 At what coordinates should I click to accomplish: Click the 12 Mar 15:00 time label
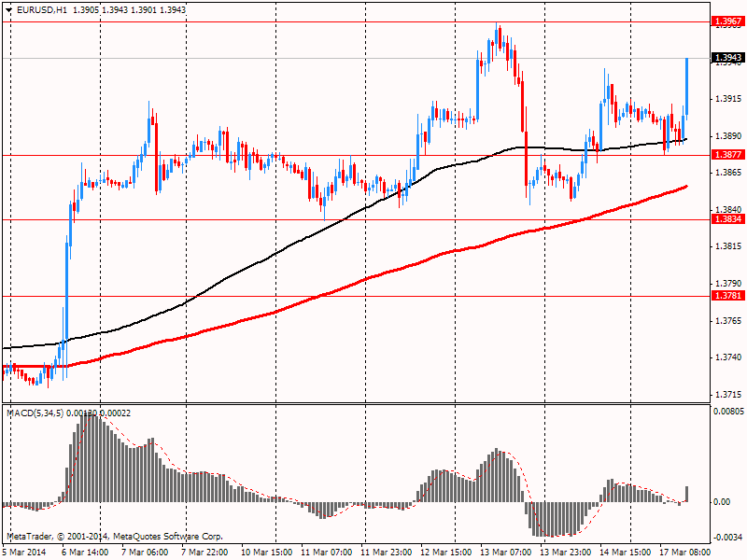click(446, 553)
